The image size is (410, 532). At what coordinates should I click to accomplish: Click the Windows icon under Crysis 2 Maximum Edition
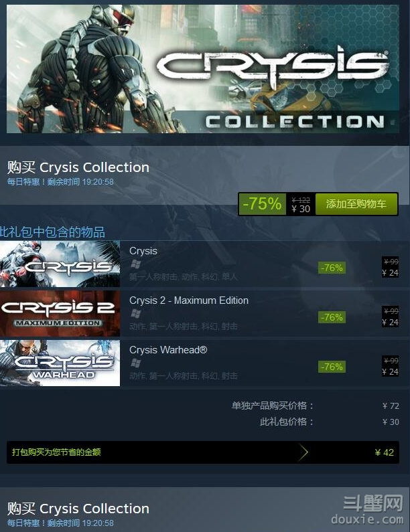click(x=136, y=313)
